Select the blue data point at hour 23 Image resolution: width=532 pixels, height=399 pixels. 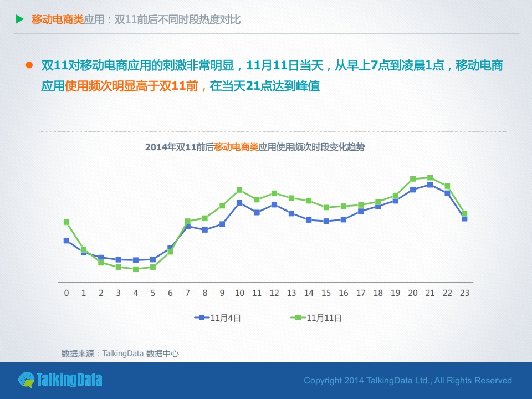pos(464,219)
